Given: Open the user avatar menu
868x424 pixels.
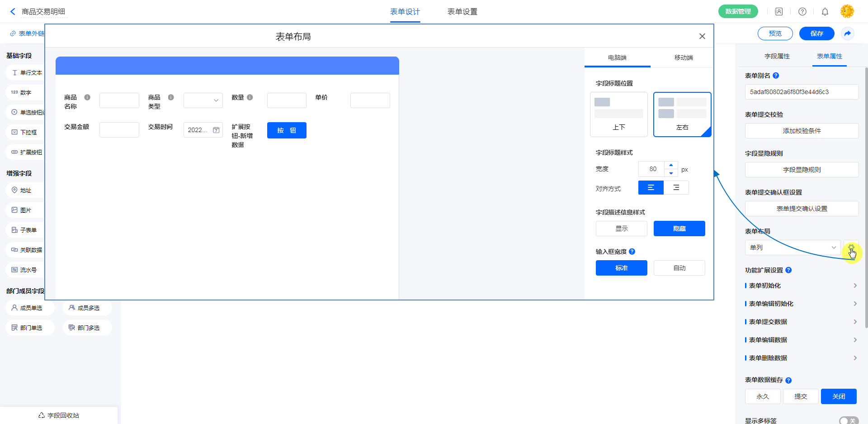Looking at the screenshot, I should point(847,11).
